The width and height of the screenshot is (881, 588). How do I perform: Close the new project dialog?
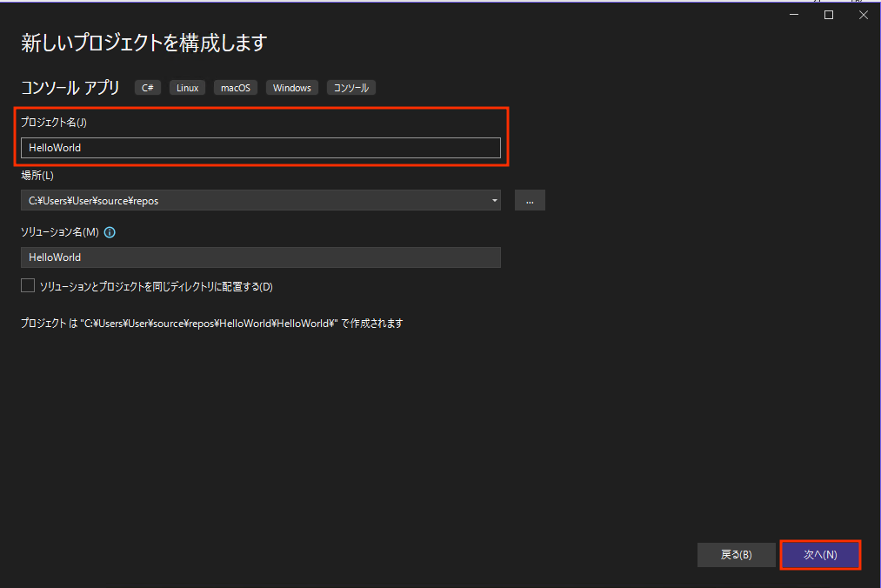click(x=863, y=15)
